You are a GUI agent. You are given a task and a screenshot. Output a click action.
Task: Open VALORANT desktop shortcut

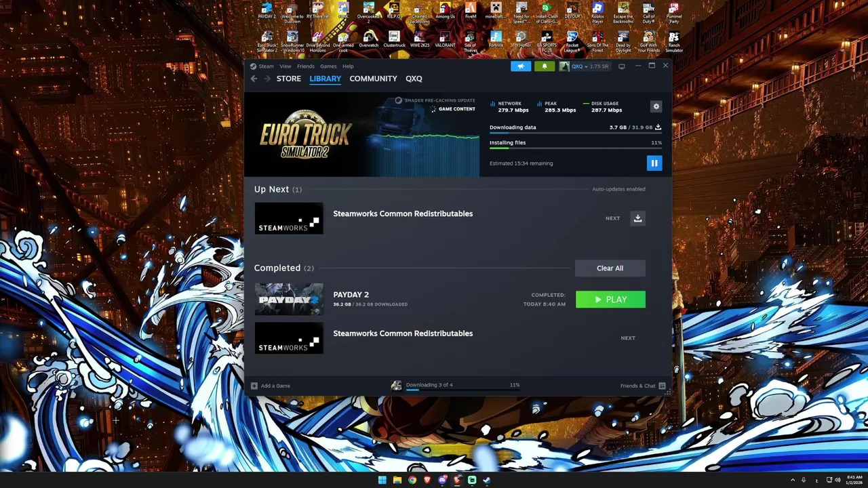(x=445, y=40)
